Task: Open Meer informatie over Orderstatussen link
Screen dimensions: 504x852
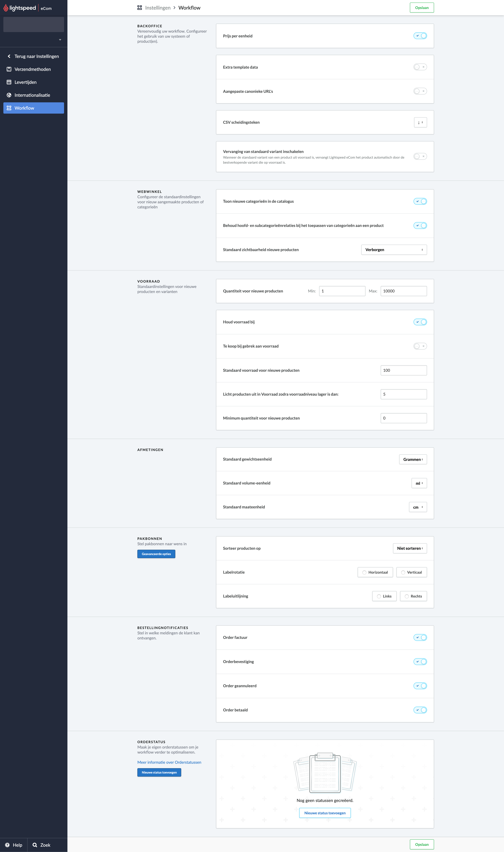Action: click(169, 762)
